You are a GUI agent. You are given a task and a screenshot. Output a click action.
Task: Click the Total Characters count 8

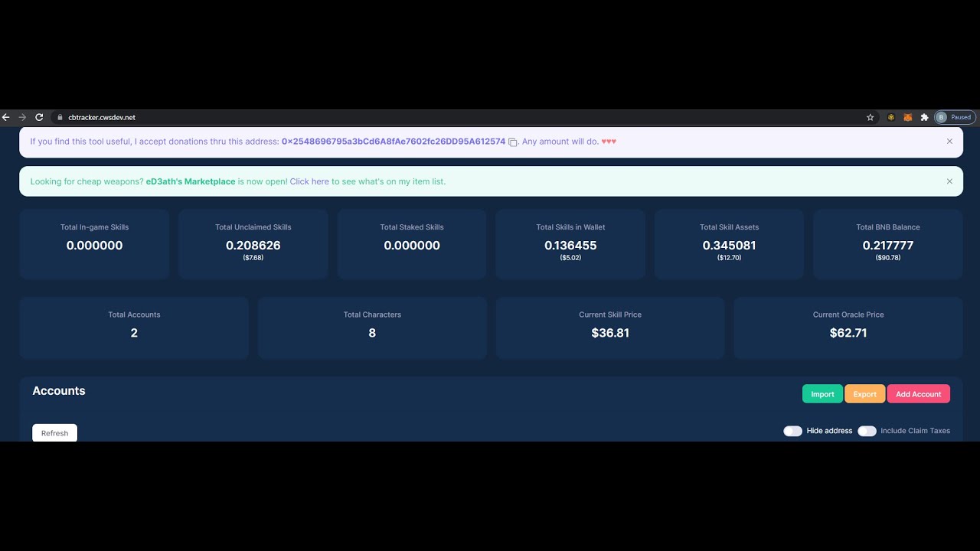(x=372, y=333)
